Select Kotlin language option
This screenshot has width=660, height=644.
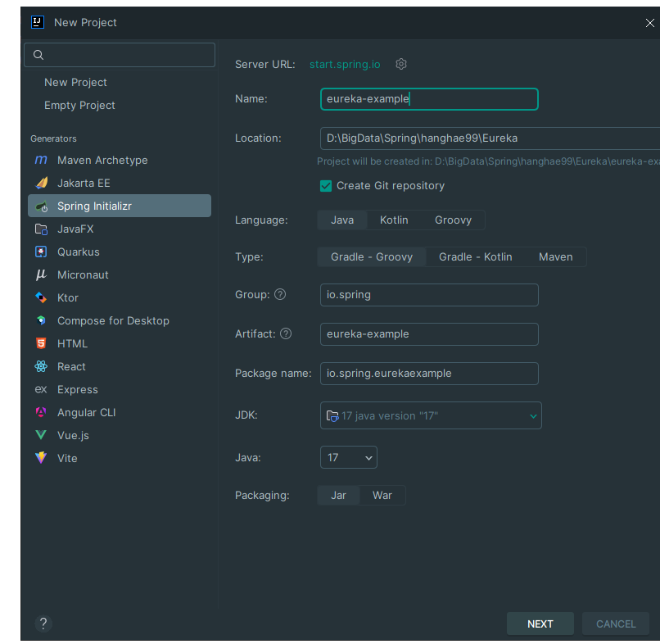[x=394, y=220]
